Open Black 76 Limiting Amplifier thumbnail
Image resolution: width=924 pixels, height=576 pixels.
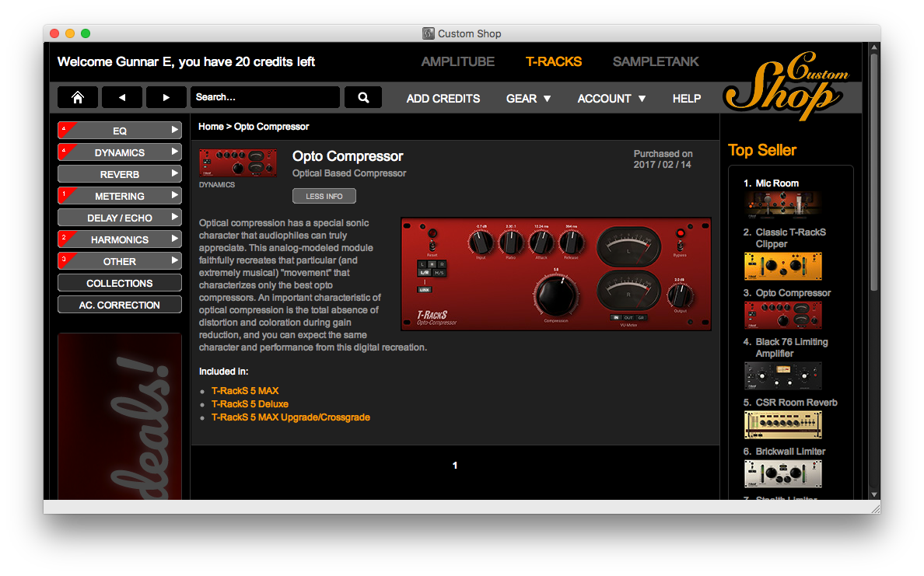[782, 375]
